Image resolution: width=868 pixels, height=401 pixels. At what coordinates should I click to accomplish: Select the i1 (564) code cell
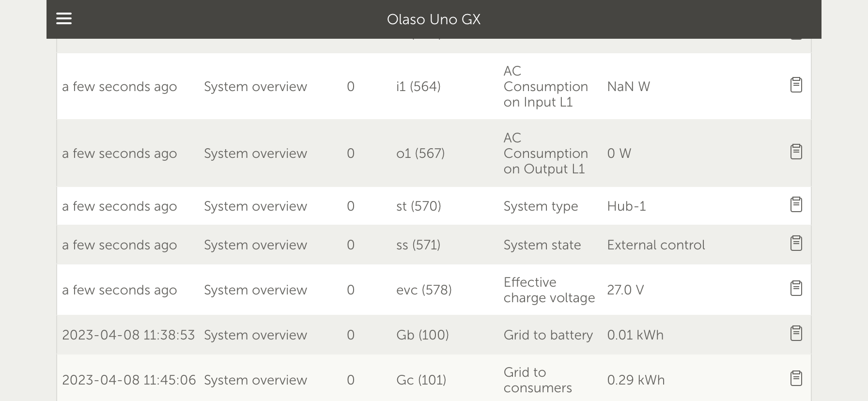click(x=418, y=87)
